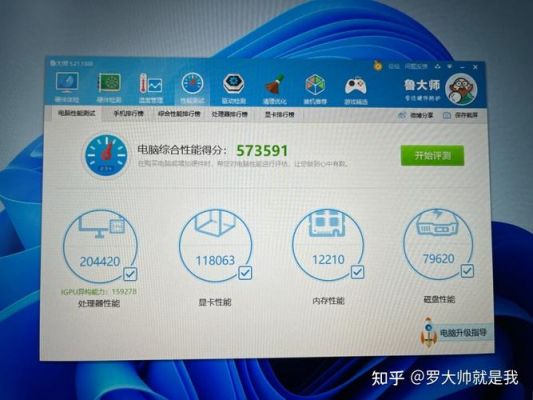Viewport: 533px width, 400px height.
Task: Switch to the 处理器排行榜 tab
Action: [230, 114]
